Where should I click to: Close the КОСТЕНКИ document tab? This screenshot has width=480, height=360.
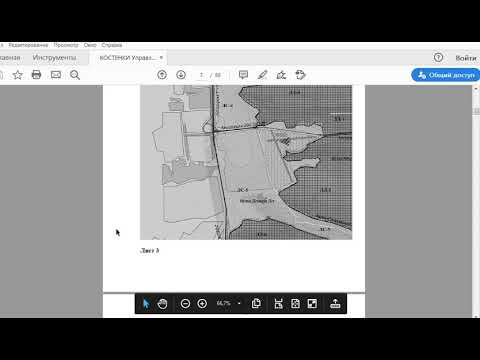161,57
